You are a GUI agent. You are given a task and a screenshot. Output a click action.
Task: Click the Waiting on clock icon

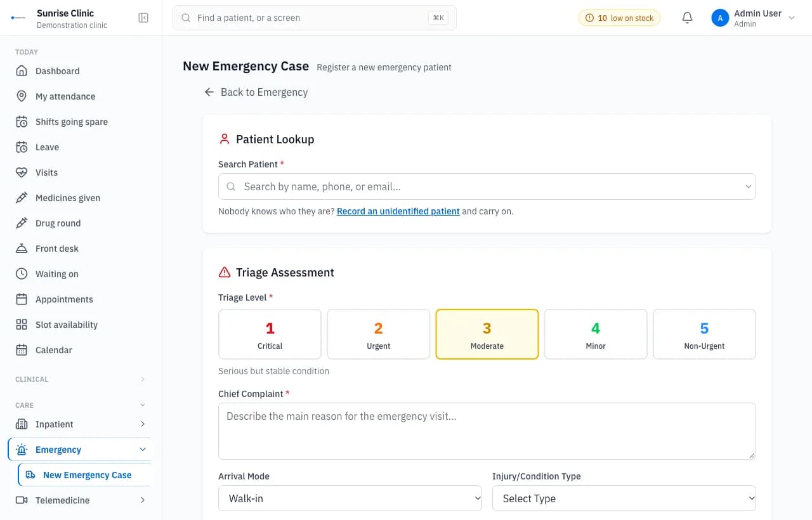(22, 274)
